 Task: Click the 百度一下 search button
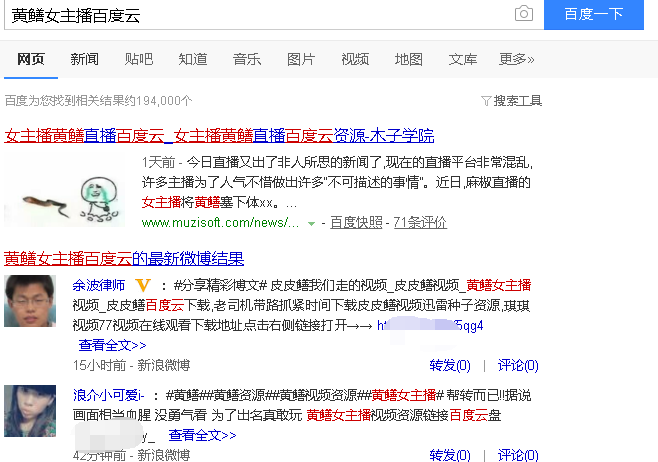tap(593, 15)
